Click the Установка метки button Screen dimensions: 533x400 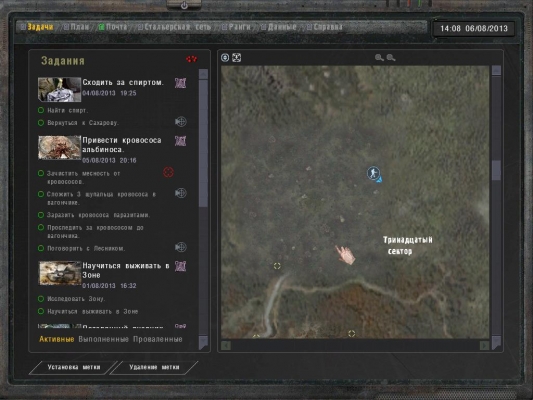(x=74, y=367)
